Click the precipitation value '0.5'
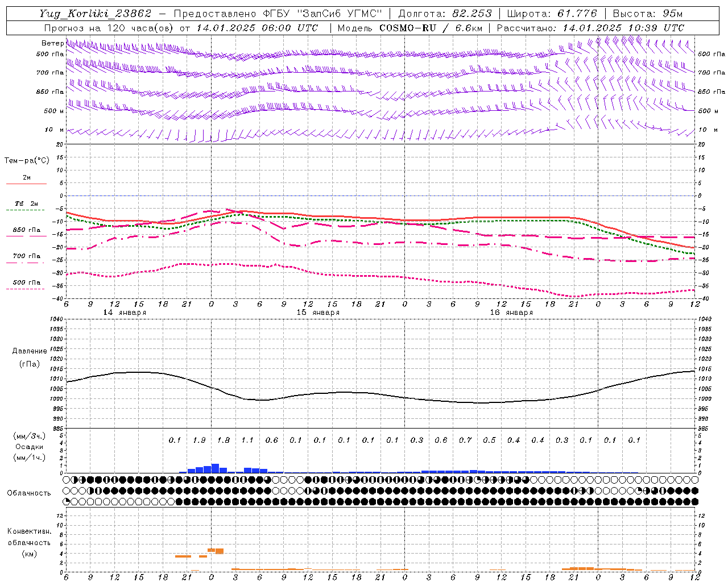Image resolution: width=728 pixels, height=582 pixels. click(489, 440)
